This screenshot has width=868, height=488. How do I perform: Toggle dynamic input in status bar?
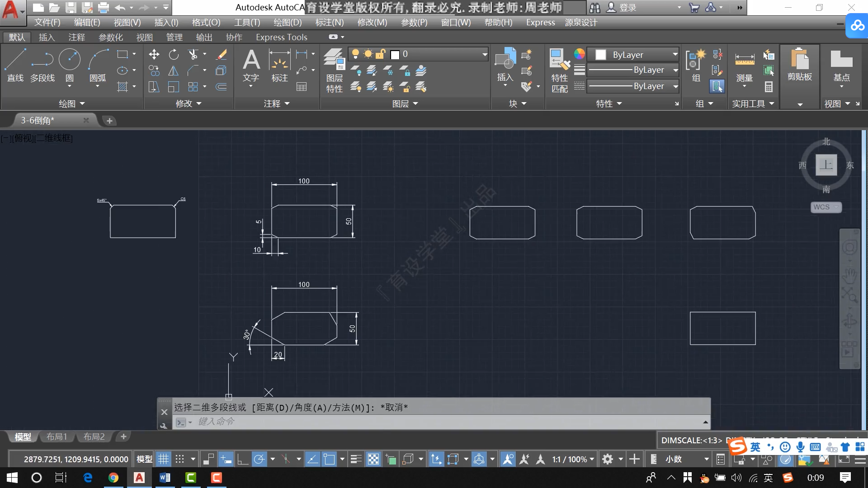tap(226, 460)
